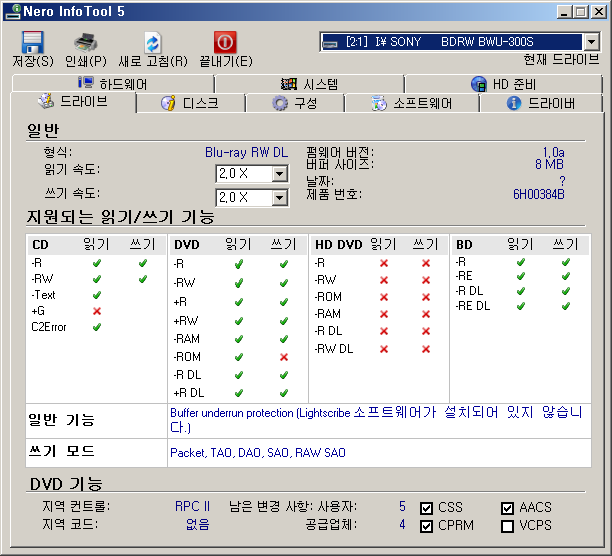This screenshot has width=612, height=556.
Task: Click the drive icon on 드라이브 tab
Action: [46, 101]
